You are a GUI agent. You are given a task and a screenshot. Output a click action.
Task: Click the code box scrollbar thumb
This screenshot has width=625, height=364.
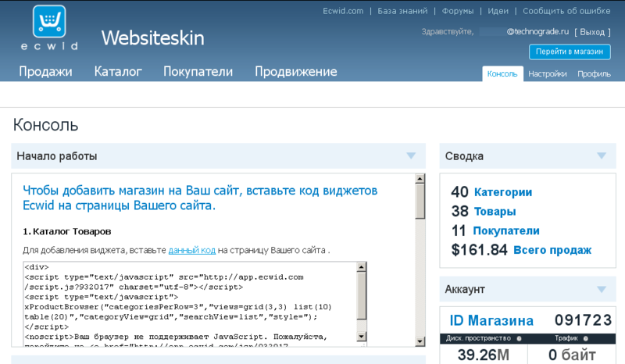pyautogui.click(x=362, y=296)
